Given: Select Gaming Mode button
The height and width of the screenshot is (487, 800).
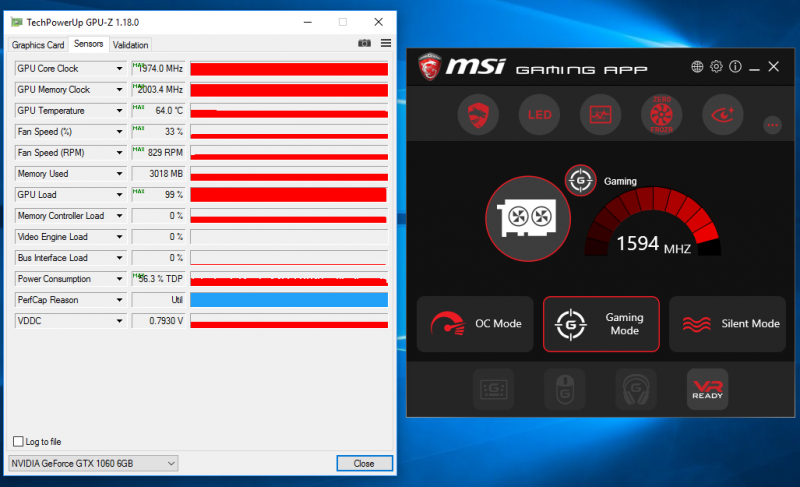Looking at the screenshot, I should (x=601, y=324).
